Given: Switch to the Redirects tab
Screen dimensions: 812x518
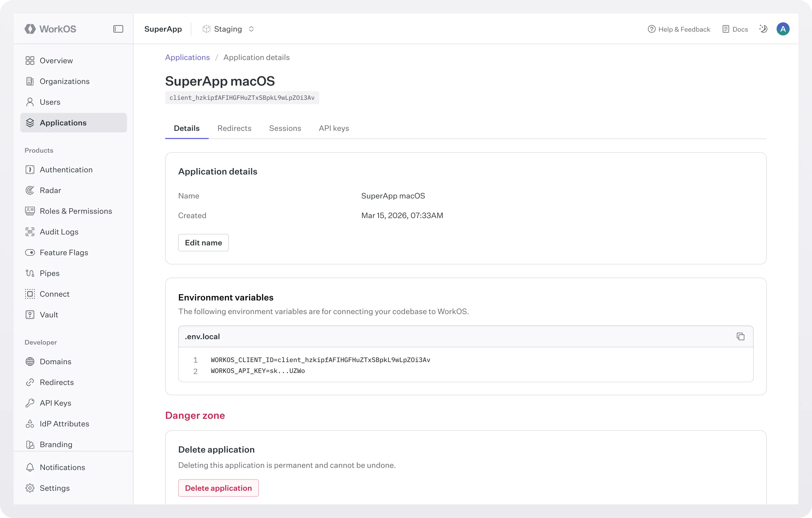Looking at the screenshot, I should click(x=234, y=128).
